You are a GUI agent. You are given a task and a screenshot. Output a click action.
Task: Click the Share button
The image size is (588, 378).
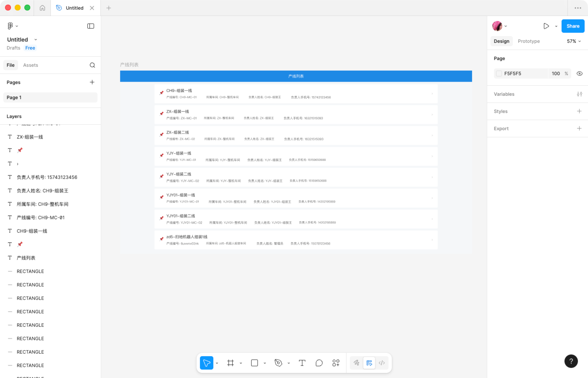tap(572, 26)
